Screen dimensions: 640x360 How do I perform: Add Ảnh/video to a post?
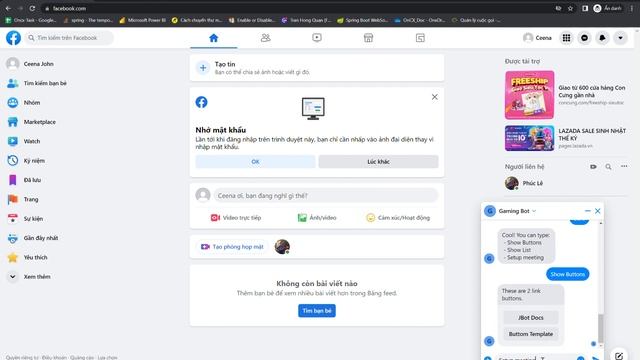click(317, 218)
